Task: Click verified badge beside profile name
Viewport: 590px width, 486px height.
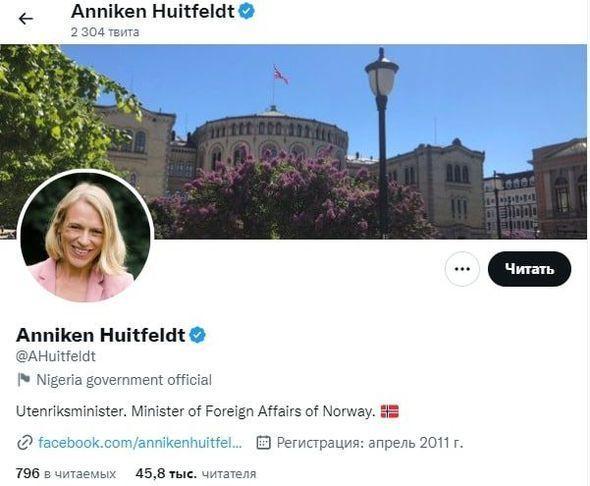Action: tap(198, 335)
